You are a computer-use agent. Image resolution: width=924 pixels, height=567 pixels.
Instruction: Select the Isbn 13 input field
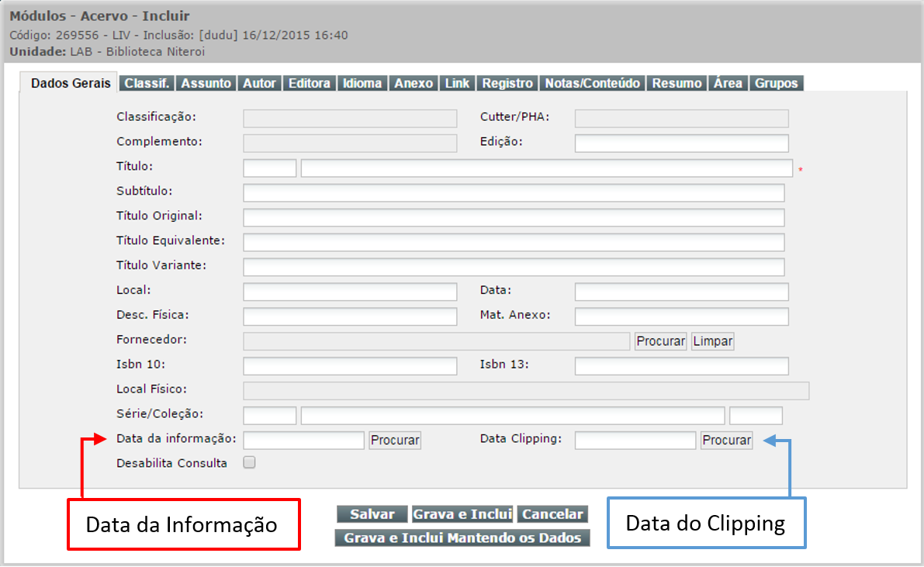(x=681, y=366)
